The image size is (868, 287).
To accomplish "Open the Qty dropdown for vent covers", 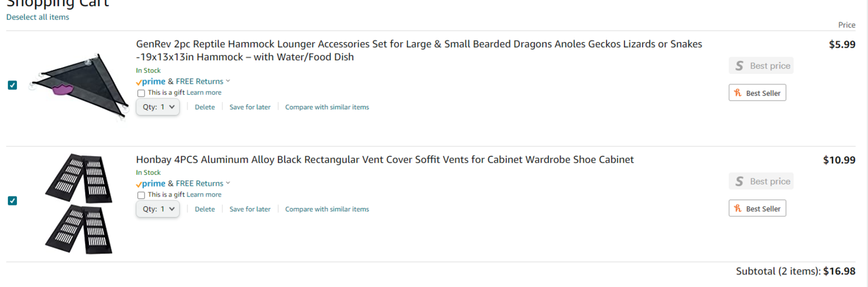I will pos(158,209).
